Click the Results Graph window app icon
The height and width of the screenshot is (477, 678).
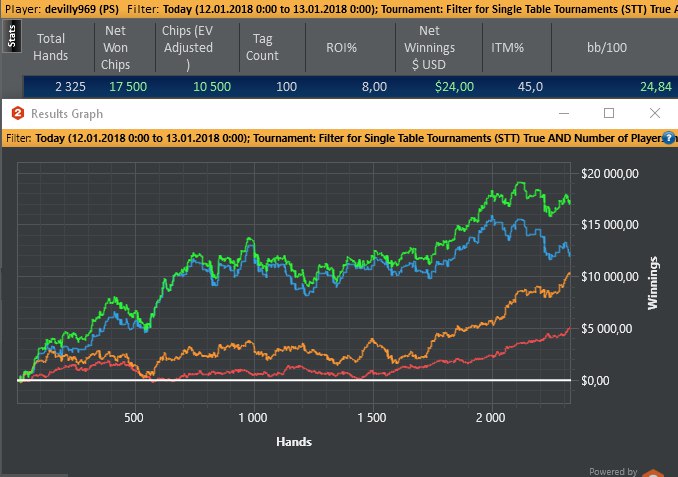[x=18, y=113]
